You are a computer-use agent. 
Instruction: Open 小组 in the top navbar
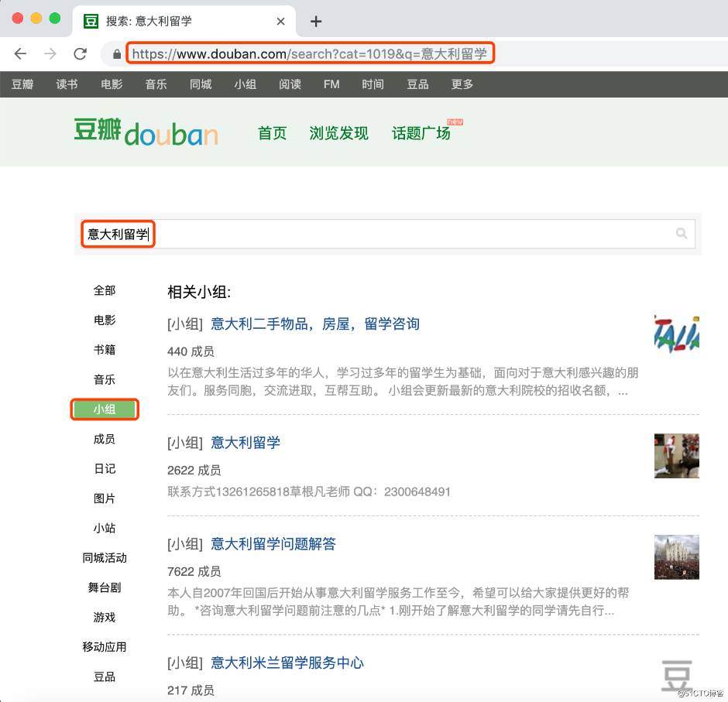click(246, 84)
